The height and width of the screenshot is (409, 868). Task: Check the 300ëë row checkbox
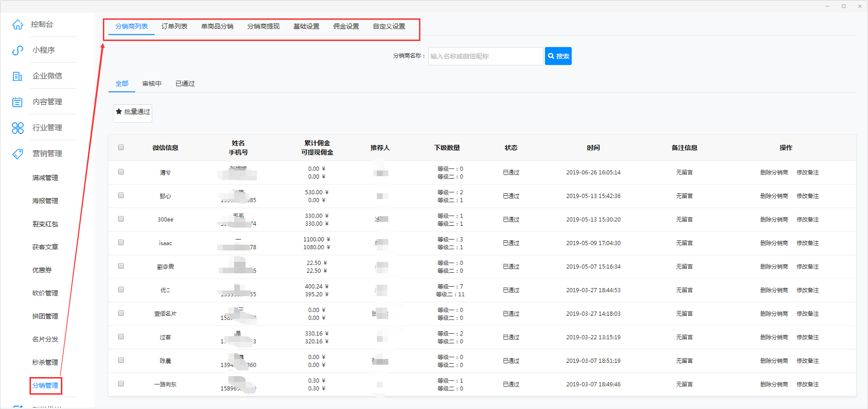click(121, 219)
